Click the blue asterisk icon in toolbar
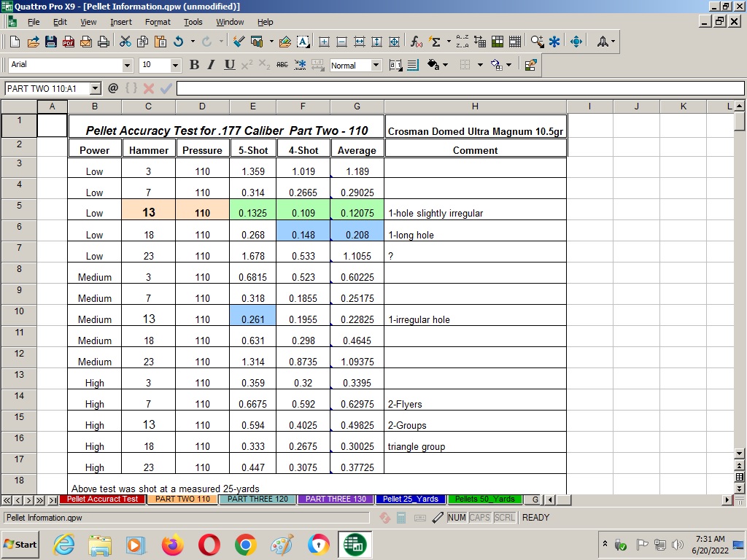The width and height of the screenshot is (747, 560). coord(554,42)
